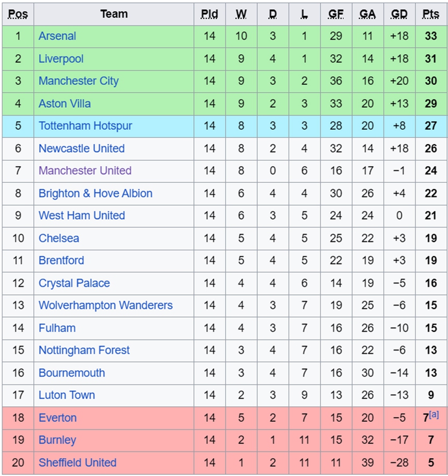Click the Liverpool team link
The image size is (448, 476).
[61, 59]
